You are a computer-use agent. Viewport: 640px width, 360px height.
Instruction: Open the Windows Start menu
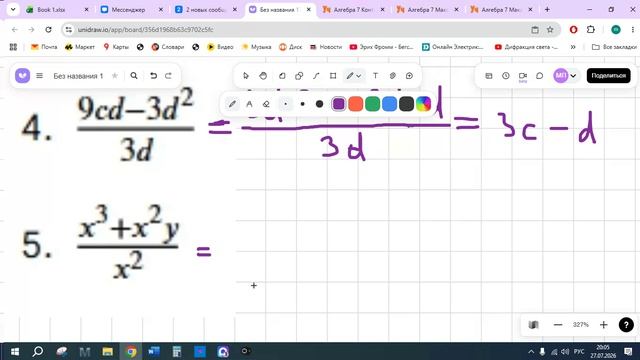point(15,351)
